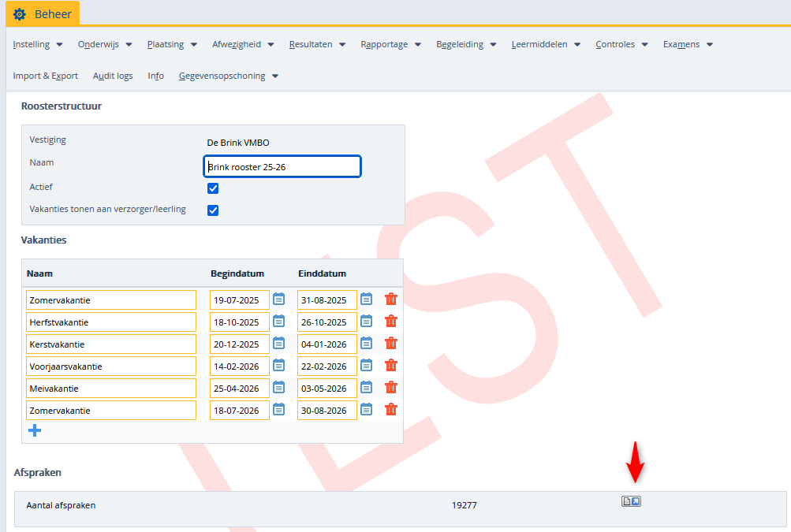This screenshot has width=791, height=532.
Task: Click the afspraken export icon next to 19277
Action: [x=631, y=501]
